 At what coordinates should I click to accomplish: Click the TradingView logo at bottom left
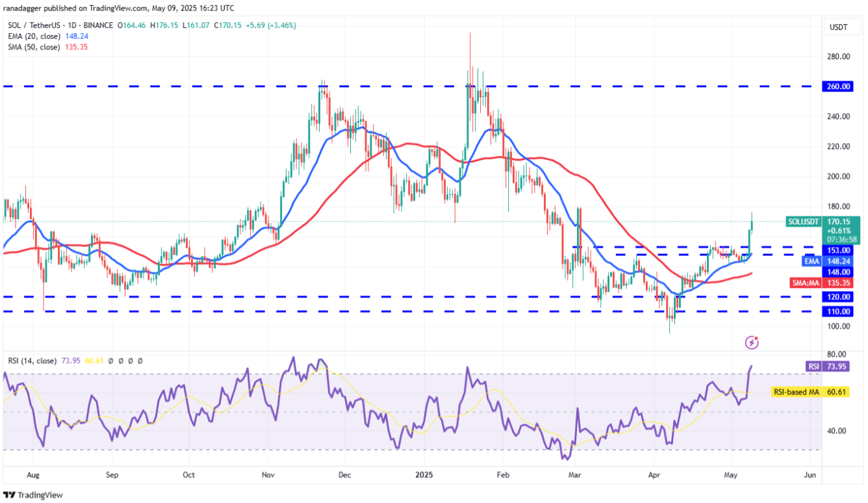tap(33, 495)
